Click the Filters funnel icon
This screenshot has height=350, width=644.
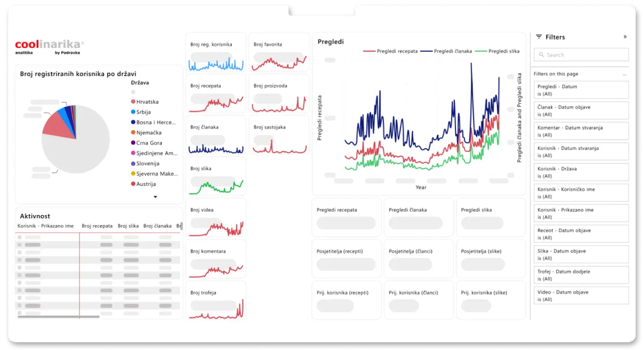[539, 37]
